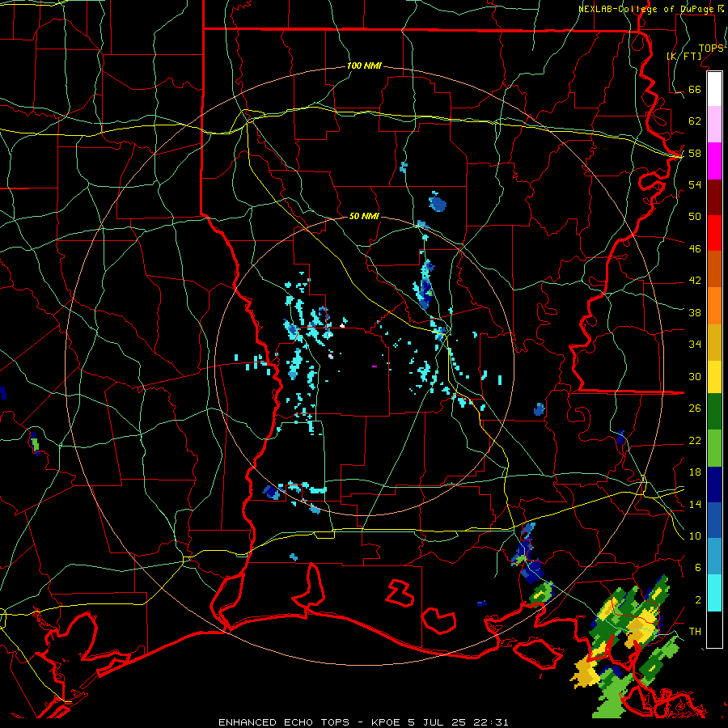Click the '22:31' timestamp in caption

(491, 722)
